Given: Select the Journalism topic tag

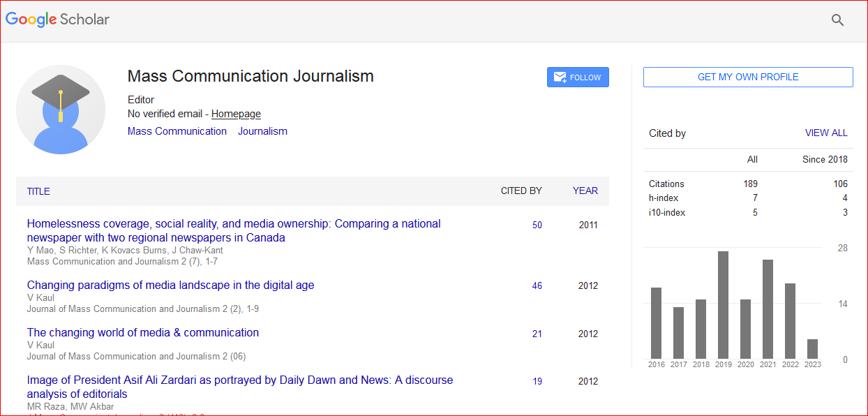Looking at the screenshot, I should click(262, 131).
